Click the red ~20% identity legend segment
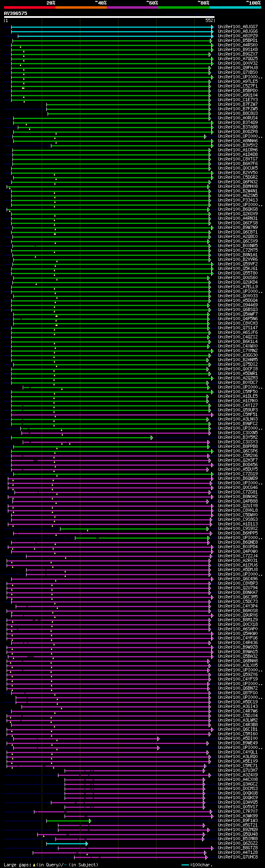Viewport: 265px width, 868px height. (29, 7)
